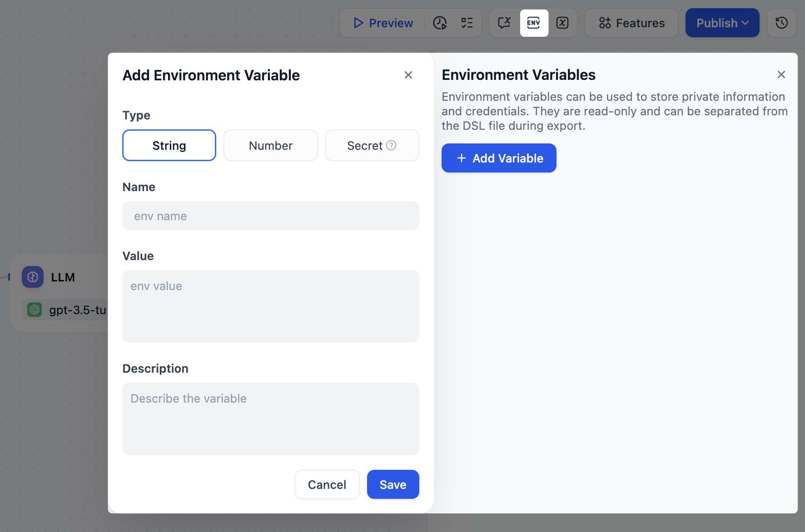Open version history icon at top right
805x532 pixels.
(781, 23)
